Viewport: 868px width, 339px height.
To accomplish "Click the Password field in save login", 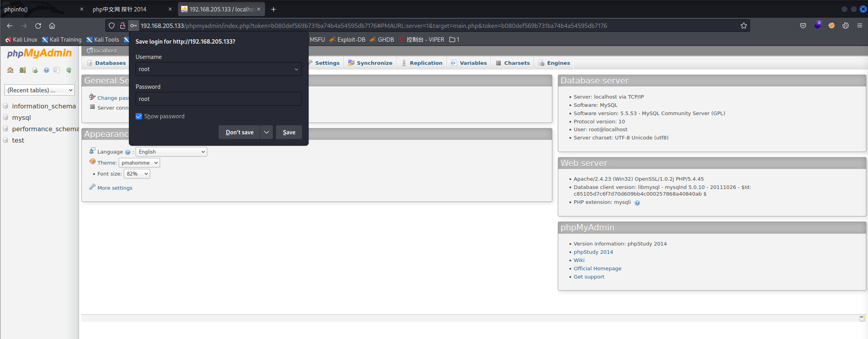I will [219, 99].
